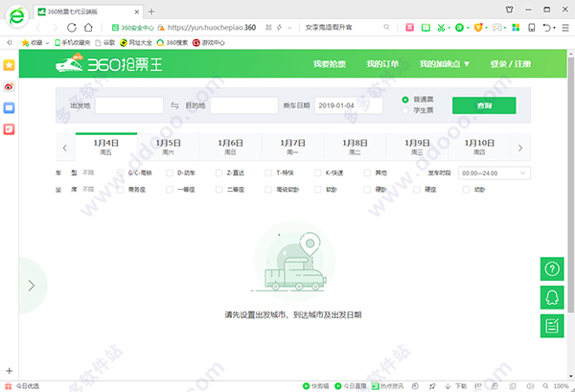Screen dimensions: 575x392
Task: Open the pink extension icon in toolbar
Action: (x=409, y=28)
